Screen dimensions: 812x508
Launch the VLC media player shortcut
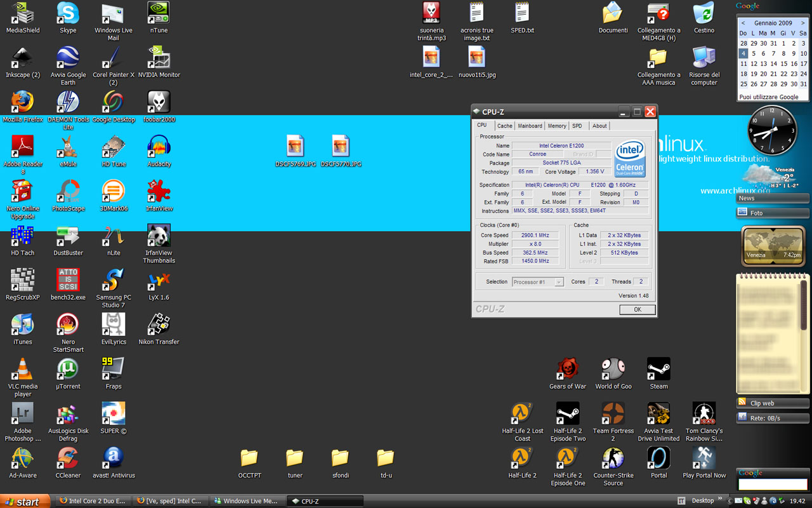point(23,369)
